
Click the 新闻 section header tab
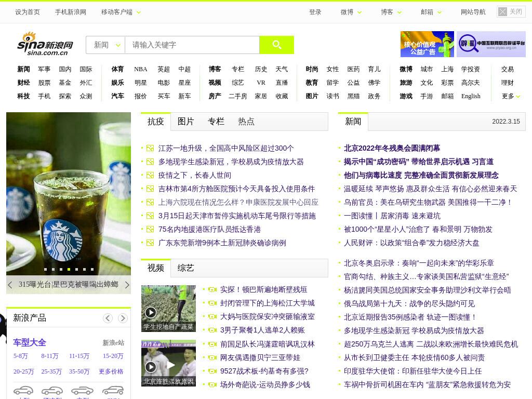(x=353, y=122)
